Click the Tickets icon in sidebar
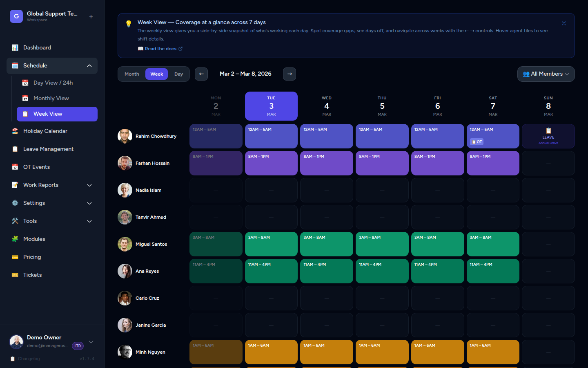Screen dimensions: 588x368 click(15, 275)
